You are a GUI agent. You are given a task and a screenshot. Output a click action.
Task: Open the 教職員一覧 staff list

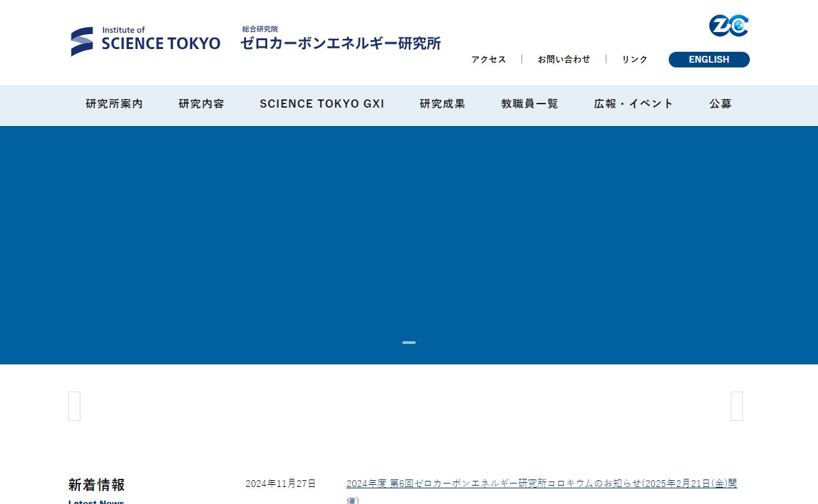(x=530, y=104)
